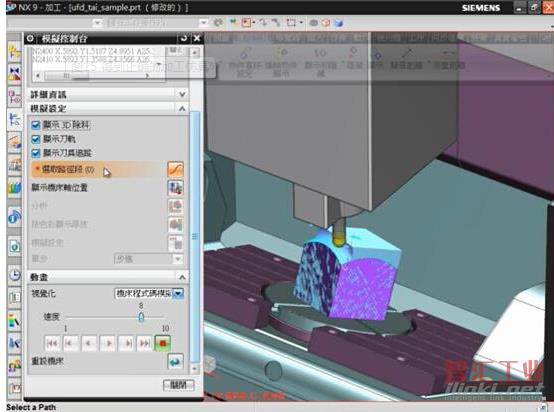Click the step forward one block button
Image resolution: width=554 pixels, height=412 pixels.
[x=126, y=343]
